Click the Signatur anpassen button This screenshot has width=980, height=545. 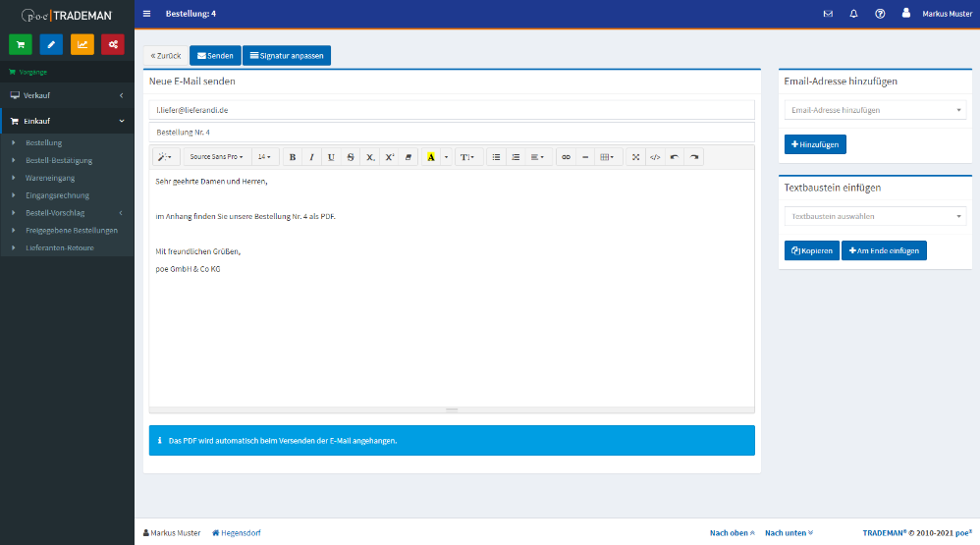tap(286, 56)
